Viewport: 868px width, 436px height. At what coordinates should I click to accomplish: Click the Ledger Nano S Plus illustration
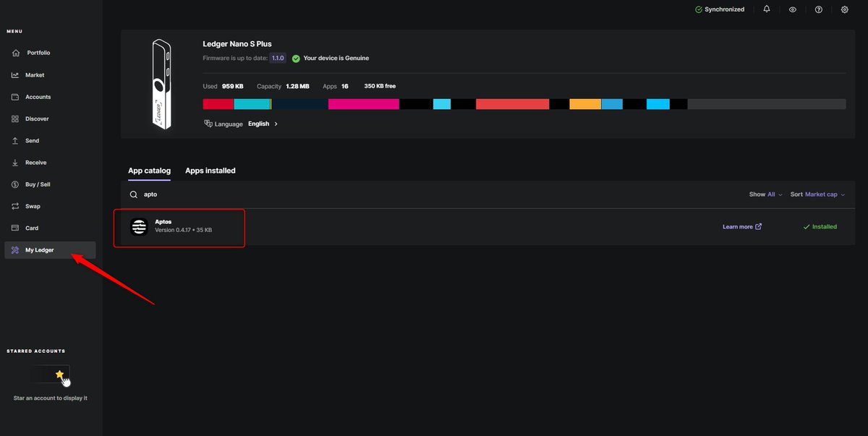pyautogui.click(x=162, y=85)
